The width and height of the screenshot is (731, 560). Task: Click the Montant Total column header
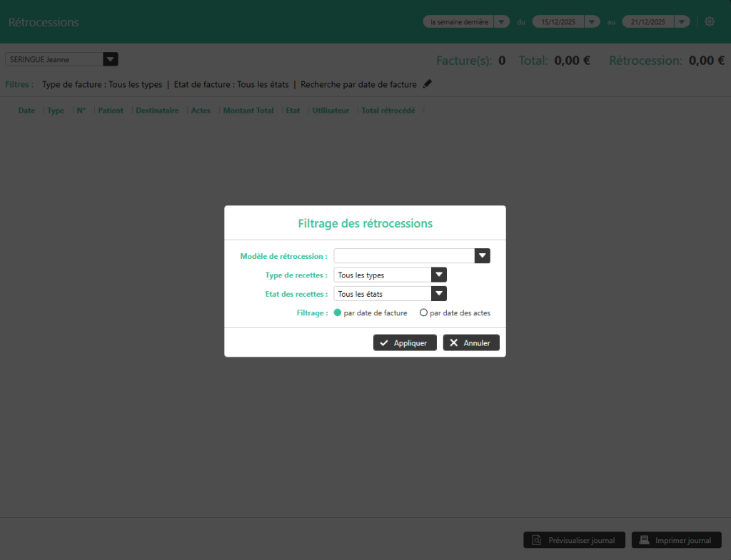tap(248, 111)
